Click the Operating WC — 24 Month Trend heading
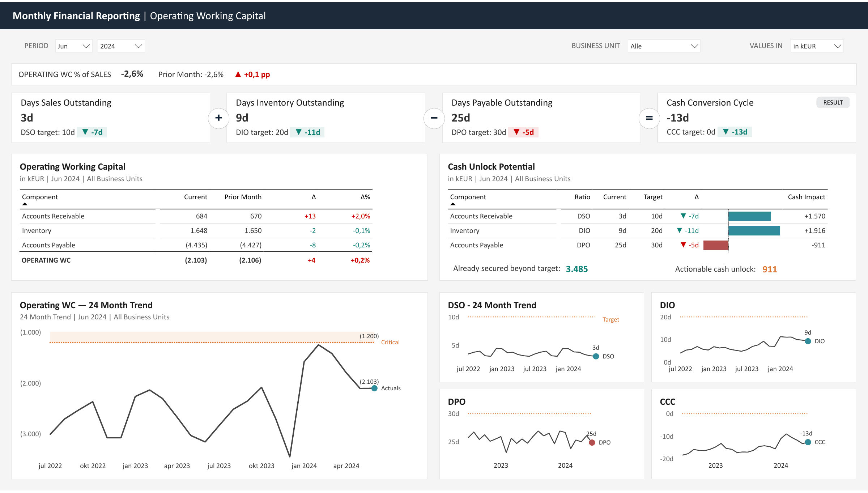This screenshot has height=493, width=868. pyautogui.click(x=86, y=305)
